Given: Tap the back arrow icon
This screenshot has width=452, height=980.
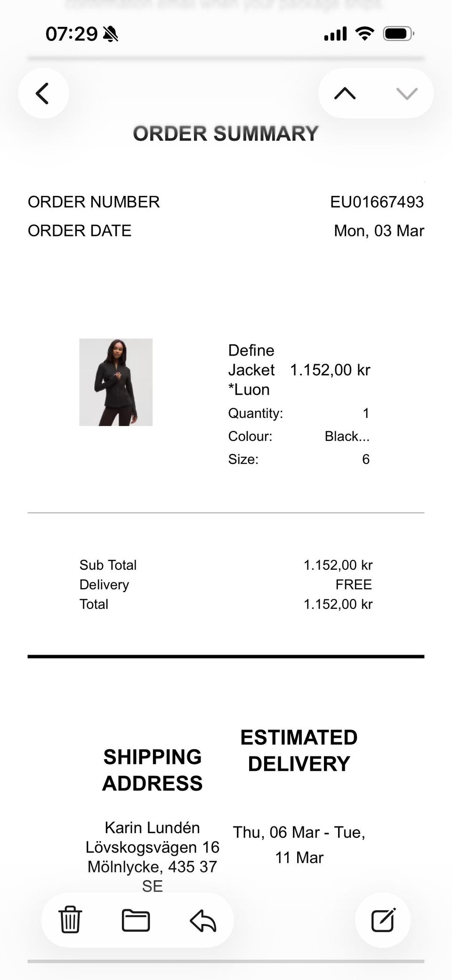Looking at the screenshot, I should [x=43, y=93].
